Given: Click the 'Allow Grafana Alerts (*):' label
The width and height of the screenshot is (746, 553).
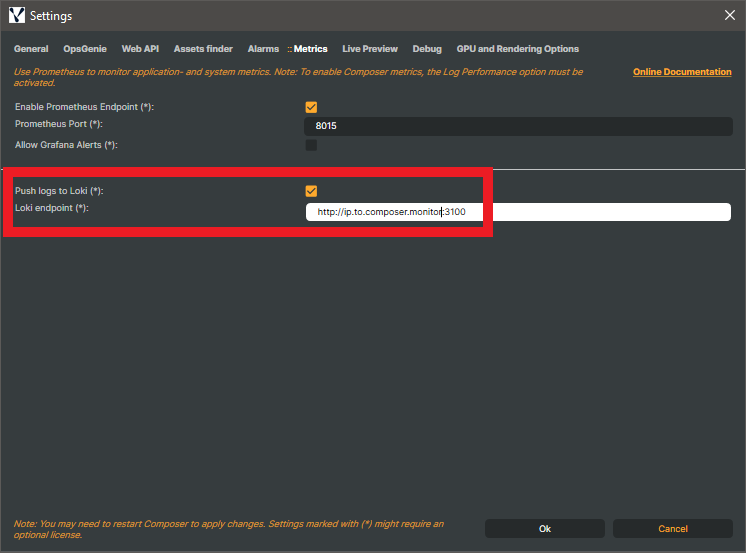Looking at the screenshot, I should (x=66, y=145).
